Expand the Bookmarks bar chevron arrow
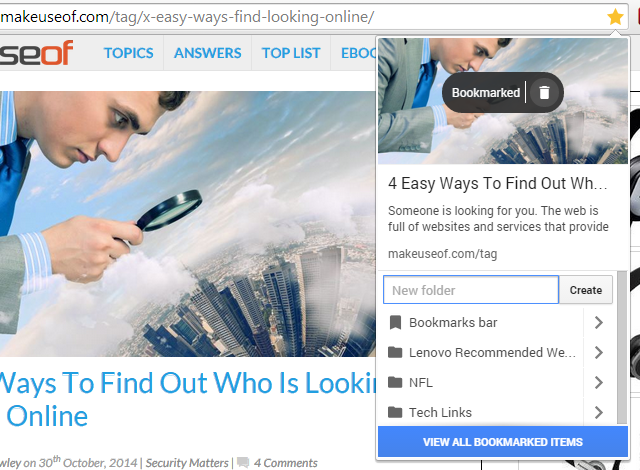The height and width of the screenshot is (470, 640). (598, 322)
